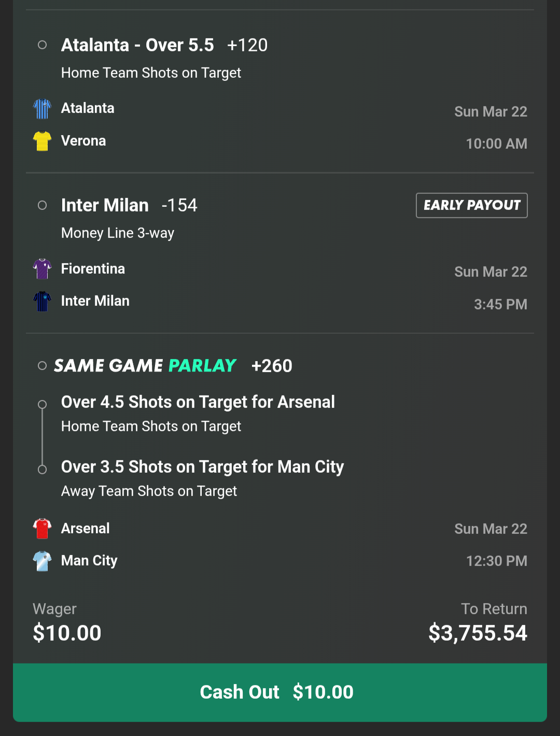Viewport: 560px width, 736px height.
Task: Select Over 4.5 Shots on Target for Arsenal
Action: 198,402
